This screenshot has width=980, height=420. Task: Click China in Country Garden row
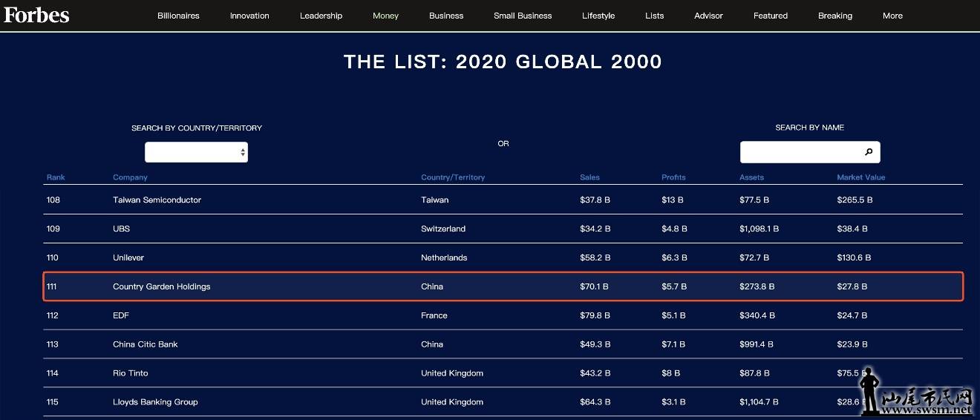pos(432,286)
